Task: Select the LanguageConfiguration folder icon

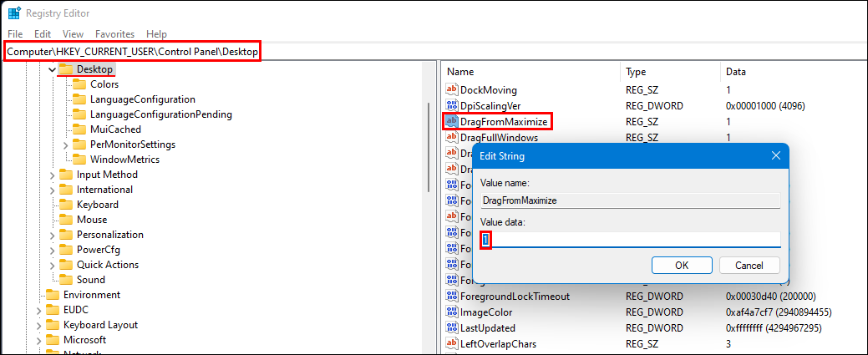Action: tap(79, 99)
